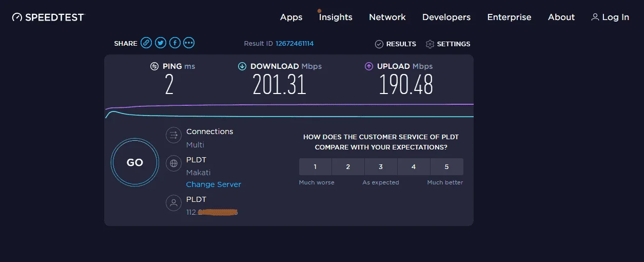Click the As expected label
Screen dimensions: 644x262
(x=381, y=182)
